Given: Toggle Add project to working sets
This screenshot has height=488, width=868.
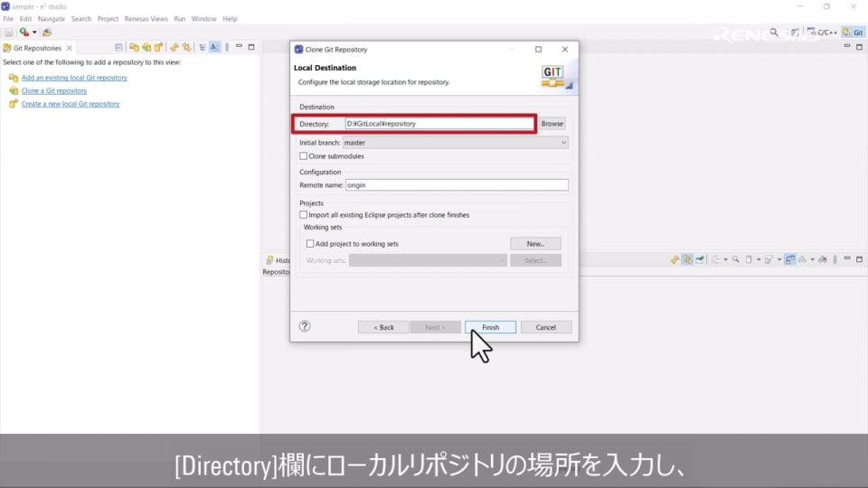Looking at the screenshot, I should tap(310, 244).
